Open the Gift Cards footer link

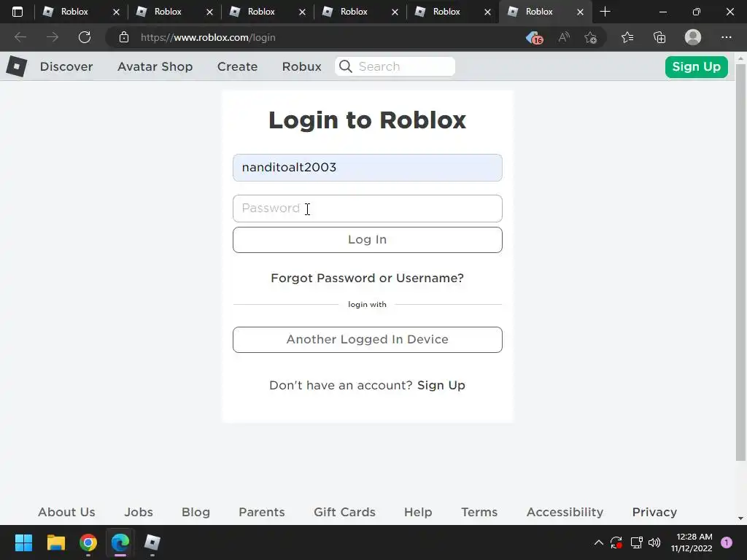click(x=344, y=512)
